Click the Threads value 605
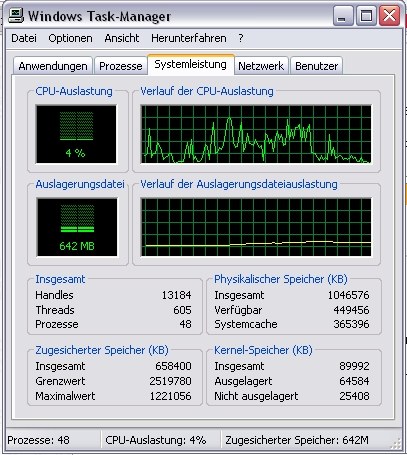 [182, 310]
